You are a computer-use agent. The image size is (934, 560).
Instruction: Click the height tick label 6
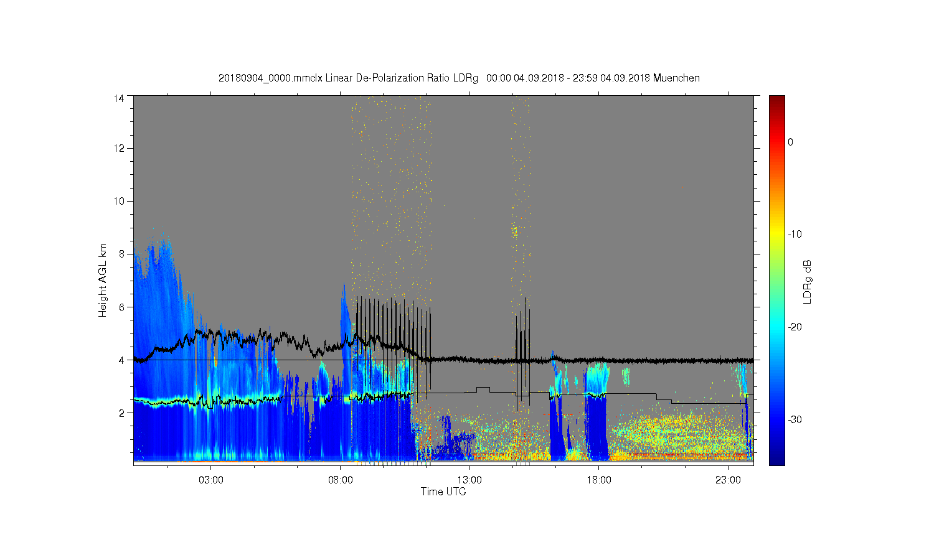121,307
